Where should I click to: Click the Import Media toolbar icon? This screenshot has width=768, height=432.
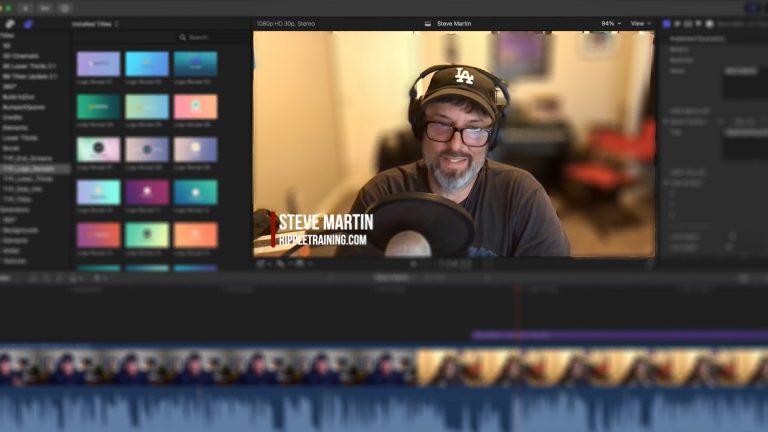pyautogui.click(x=25, y=8)
